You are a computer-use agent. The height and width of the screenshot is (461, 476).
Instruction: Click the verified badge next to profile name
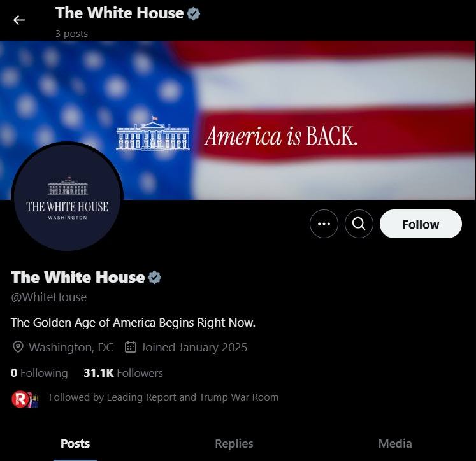pyautogui.click(x=154, y=277)
